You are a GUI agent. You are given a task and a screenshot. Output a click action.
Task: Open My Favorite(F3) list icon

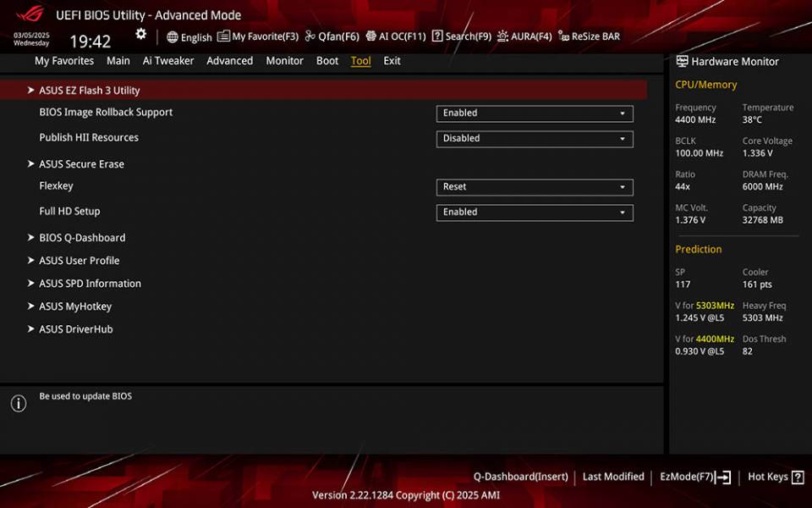[223, 36]
